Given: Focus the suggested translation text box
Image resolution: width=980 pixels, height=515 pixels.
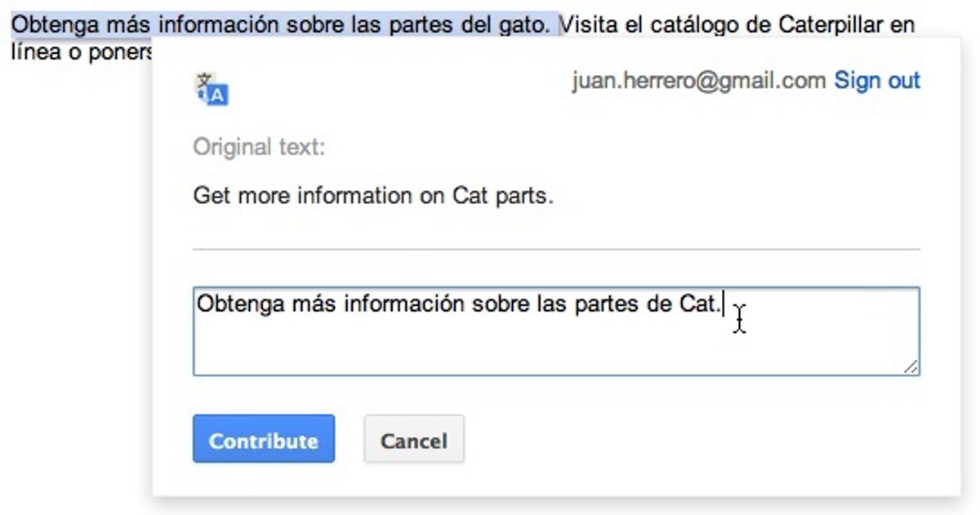Looking at the screenshot, I should coord(555,343).
